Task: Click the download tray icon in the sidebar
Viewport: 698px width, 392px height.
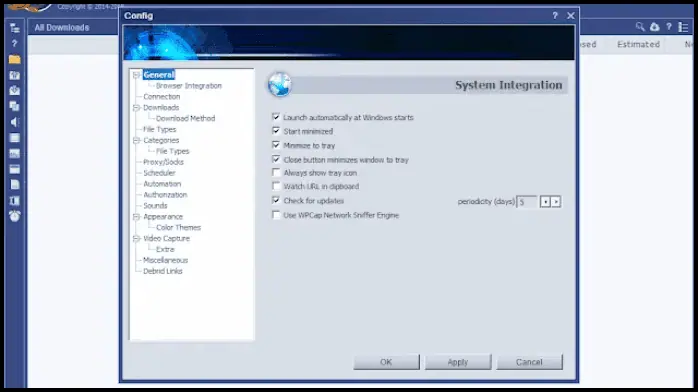Action: (x=14, y=90)
